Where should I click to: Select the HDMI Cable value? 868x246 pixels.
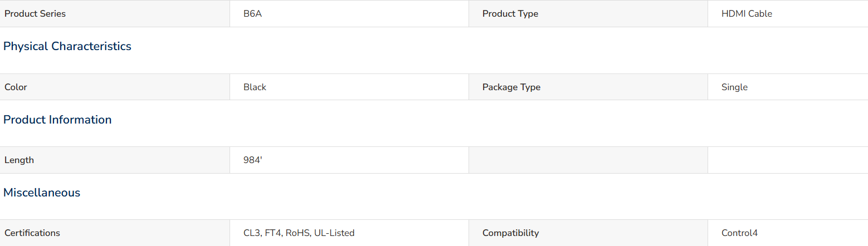[x=747, y=14]
